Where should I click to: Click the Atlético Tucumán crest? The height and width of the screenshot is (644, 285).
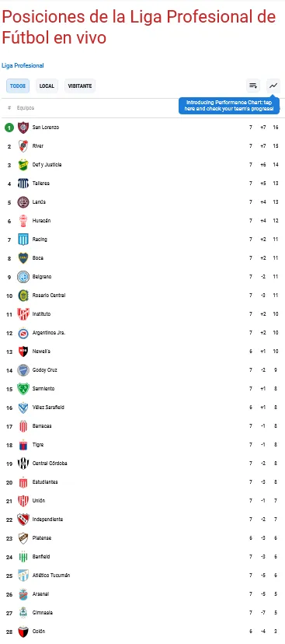(23, 576)
